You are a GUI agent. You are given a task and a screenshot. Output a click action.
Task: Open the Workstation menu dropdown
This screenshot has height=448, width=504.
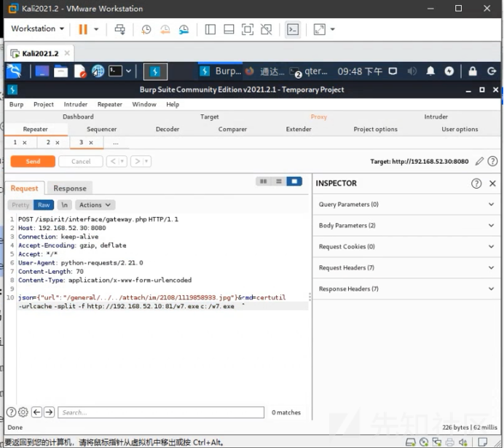38,28
